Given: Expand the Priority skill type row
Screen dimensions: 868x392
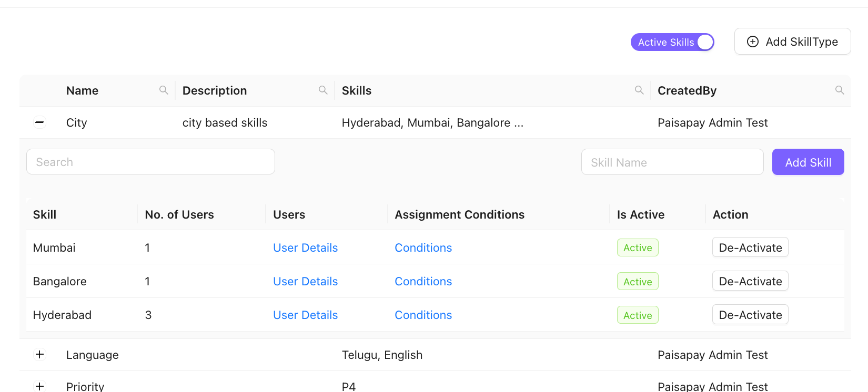Looking at the screenshot, I should coord(39,387).
